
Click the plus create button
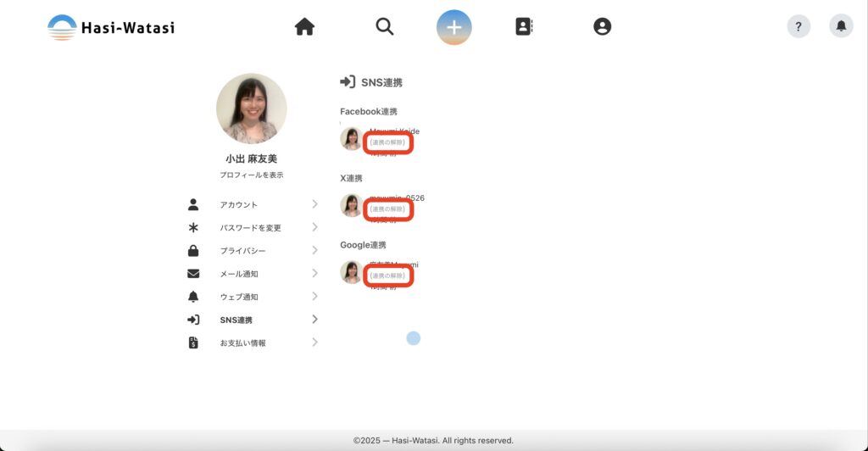(454, 27)
